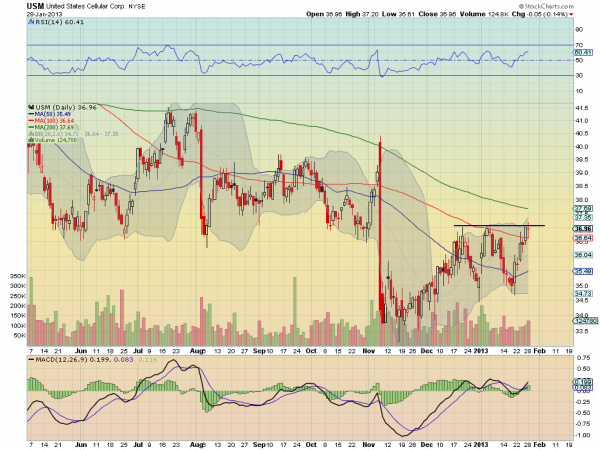Viewport: 600px width, 450px height.
Task: Click the green 'MA(200) 37.69' legend entry
Action: click(51, 127)
